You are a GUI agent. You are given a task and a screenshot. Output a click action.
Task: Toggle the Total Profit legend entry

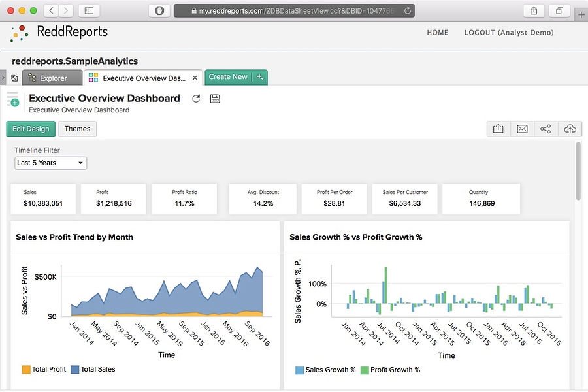[44, 369]
